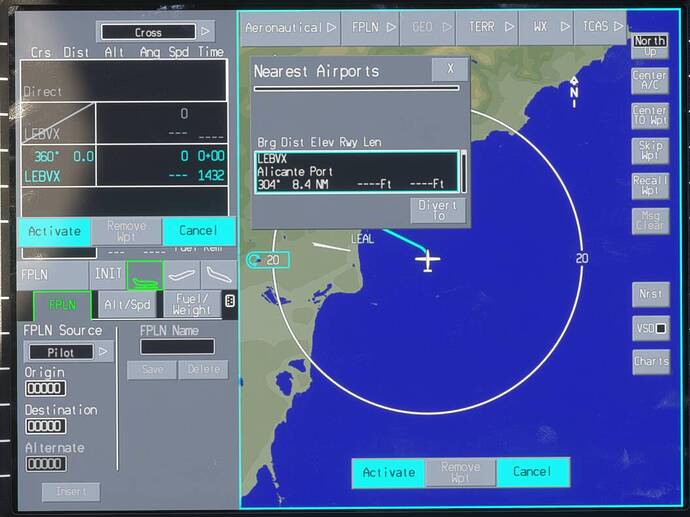
Task: Click the 1432 time value
Action: (211, 176)
